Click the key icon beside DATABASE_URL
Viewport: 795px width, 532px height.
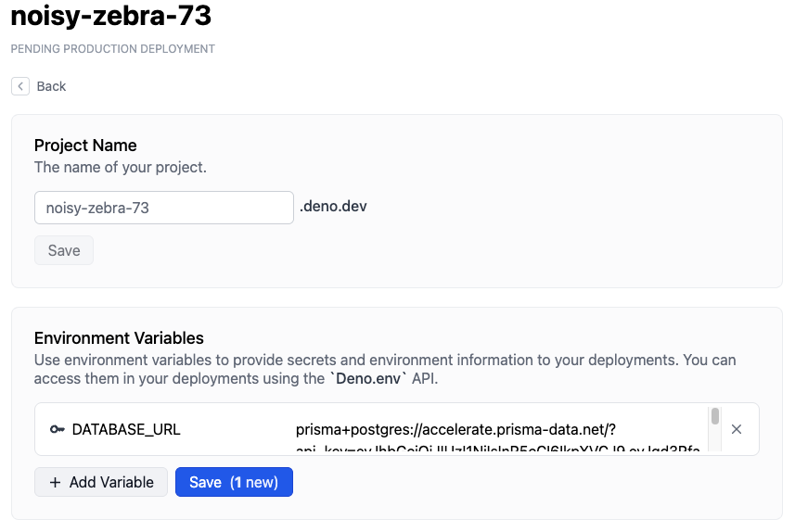tap(58, 429)
